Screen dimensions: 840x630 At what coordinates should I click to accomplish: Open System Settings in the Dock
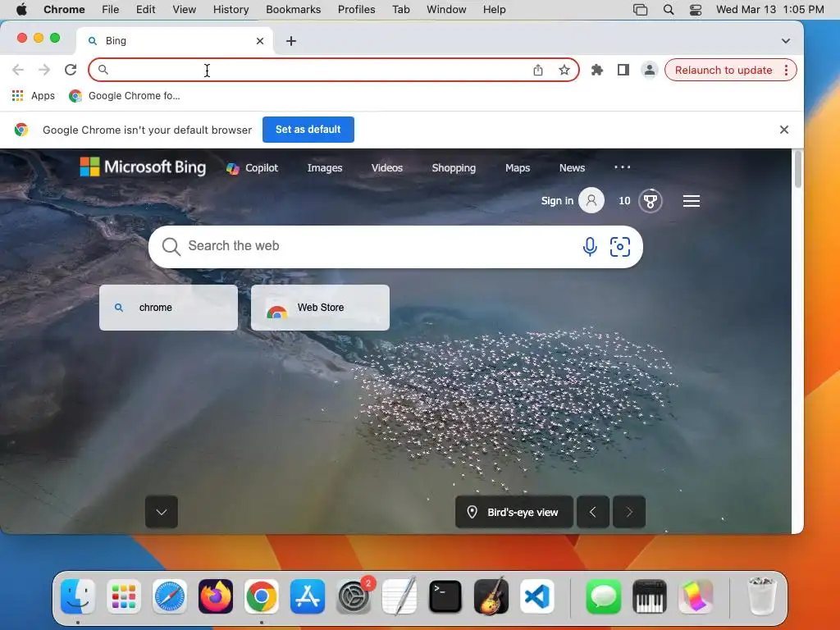[354, 596]
